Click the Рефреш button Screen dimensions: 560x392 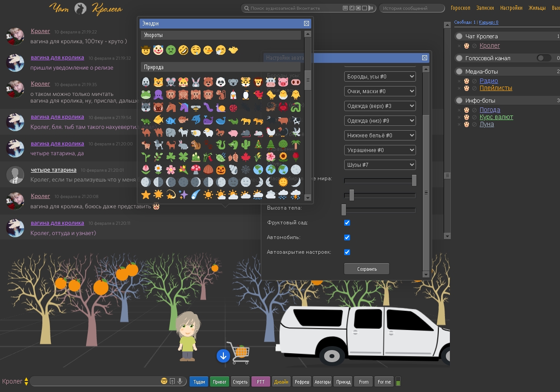pos(302,382)
